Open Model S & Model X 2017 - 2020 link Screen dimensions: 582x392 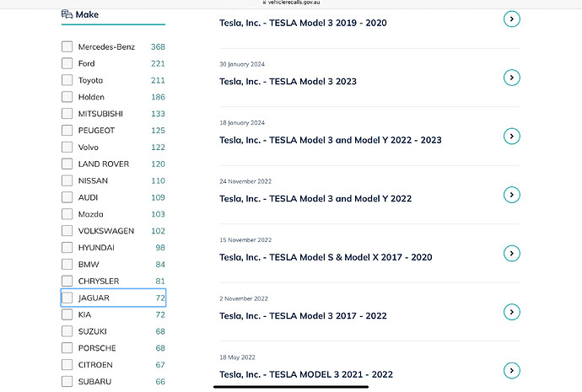point(326,257)
